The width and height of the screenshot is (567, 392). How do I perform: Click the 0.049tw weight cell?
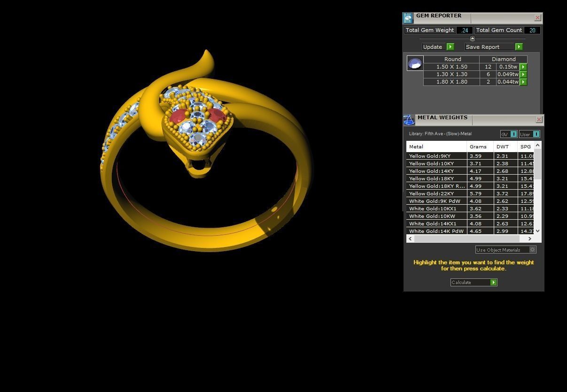pos(508,74)
